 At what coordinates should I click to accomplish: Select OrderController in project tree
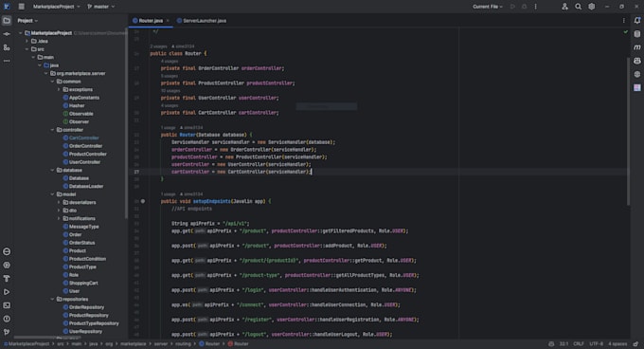pos(85,146)
